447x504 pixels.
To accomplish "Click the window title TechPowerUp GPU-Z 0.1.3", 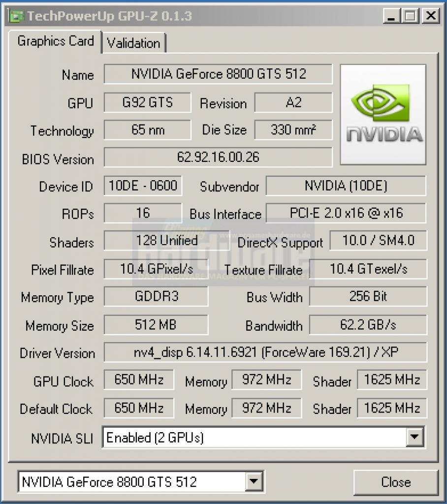I will [109, 16].
